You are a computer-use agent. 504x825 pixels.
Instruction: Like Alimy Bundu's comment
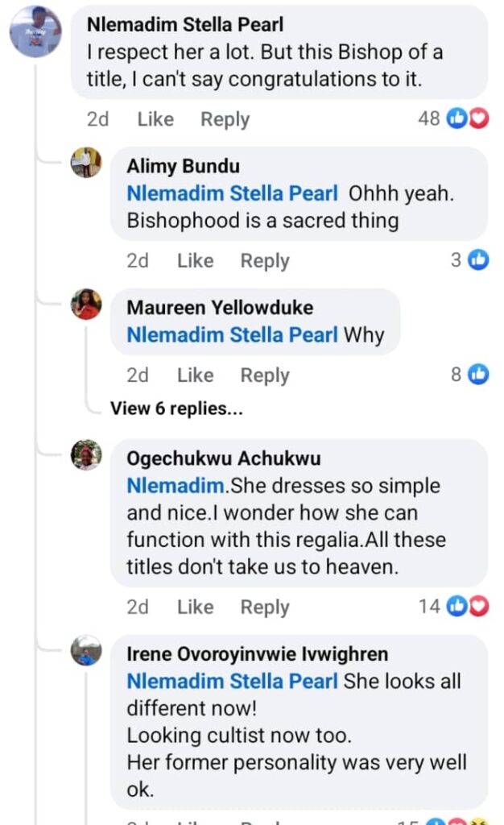point(195,261)
